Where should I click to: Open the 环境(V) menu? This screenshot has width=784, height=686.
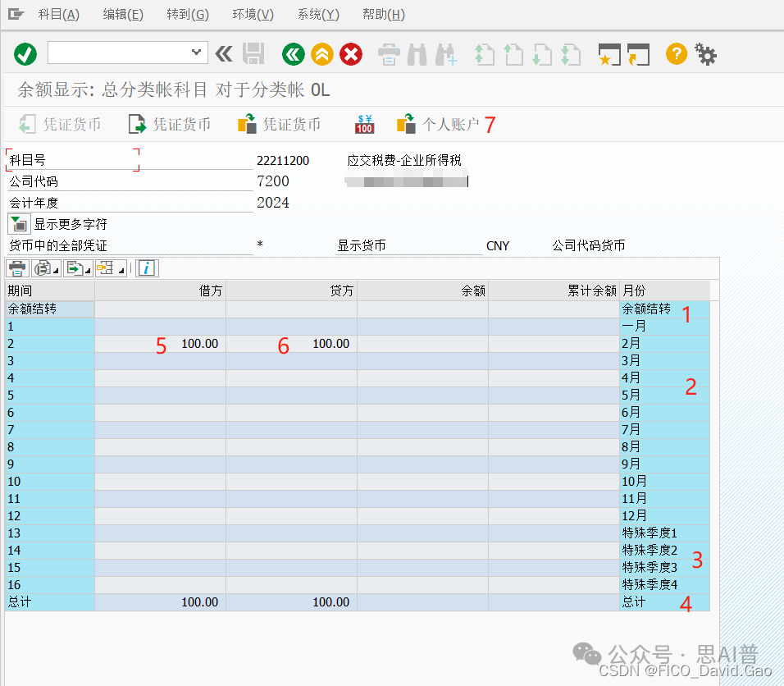click(x=252, y=14)
